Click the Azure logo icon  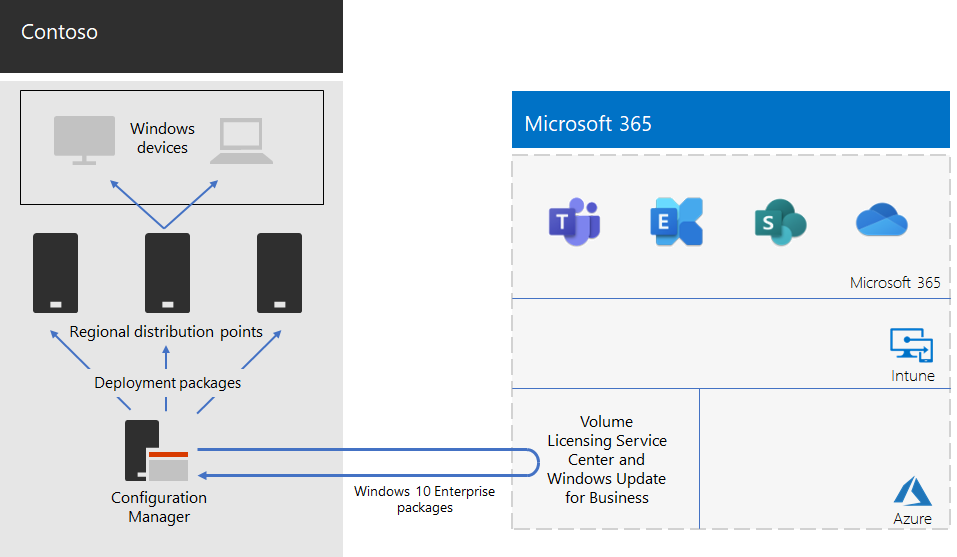point(912,491)
